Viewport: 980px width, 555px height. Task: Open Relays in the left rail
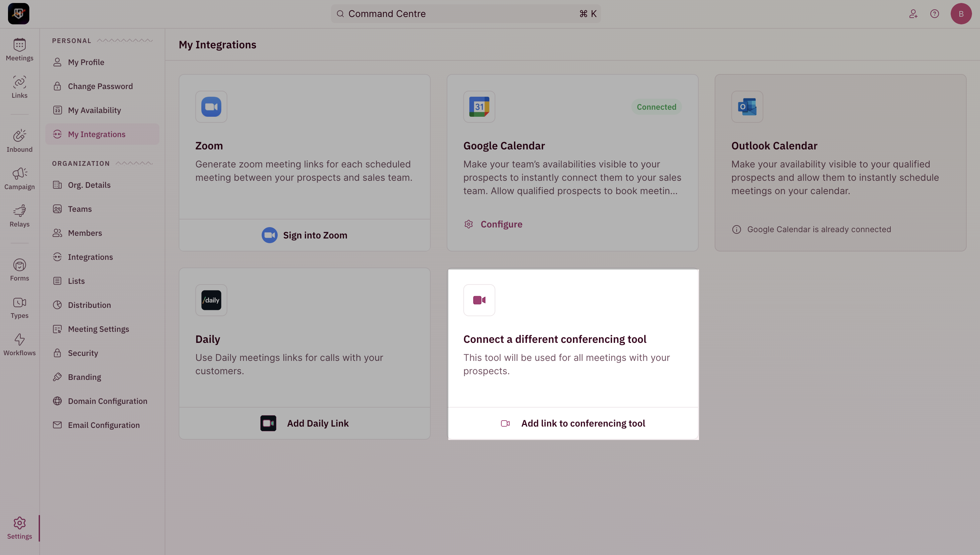click(19, 216)
